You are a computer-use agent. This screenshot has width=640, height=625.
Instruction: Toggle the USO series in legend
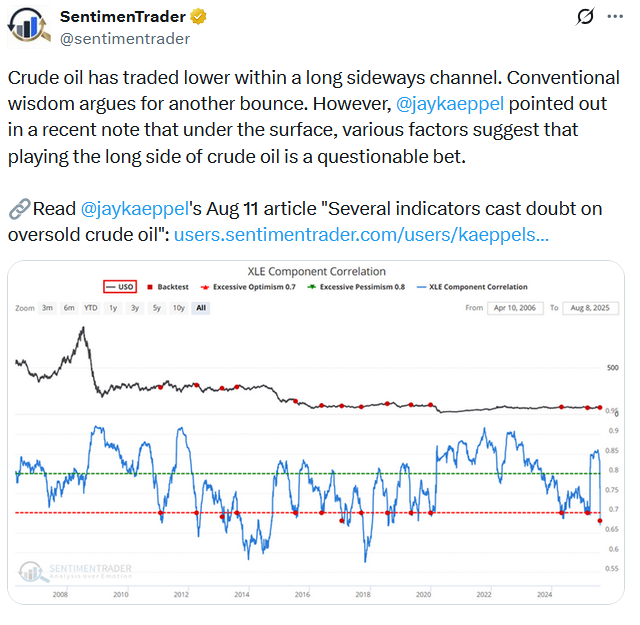[121, 287]
